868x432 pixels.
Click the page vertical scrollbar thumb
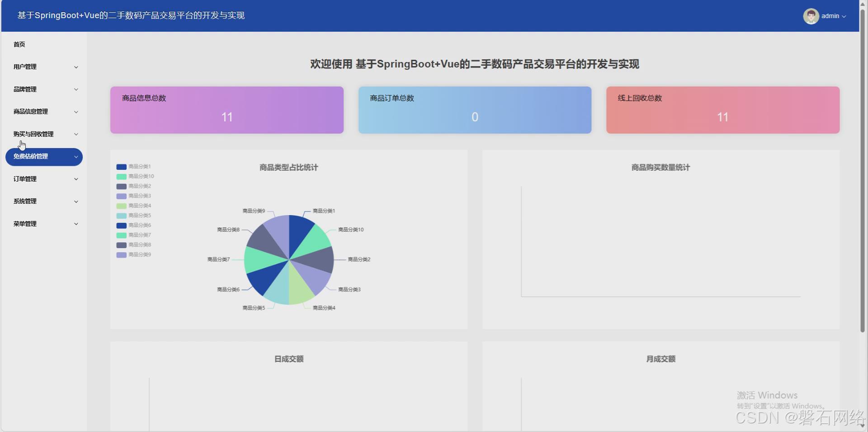pos(863,171)
